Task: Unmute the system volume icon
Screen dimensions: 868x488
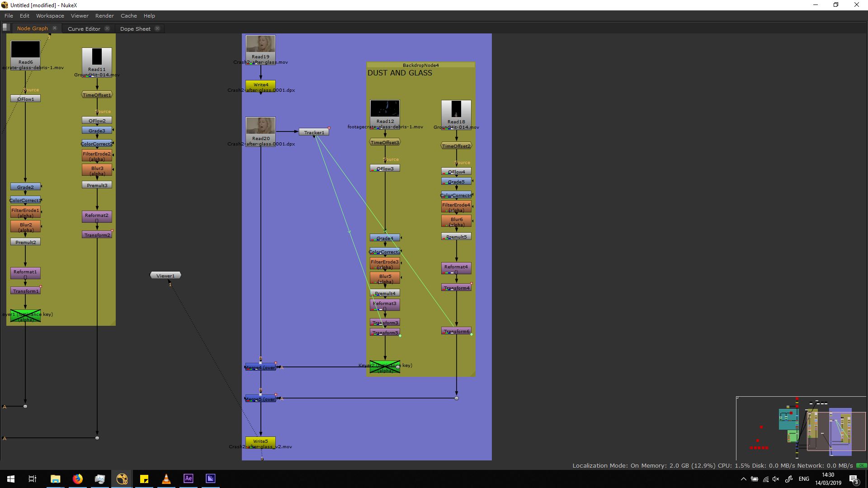Action: 776,479
